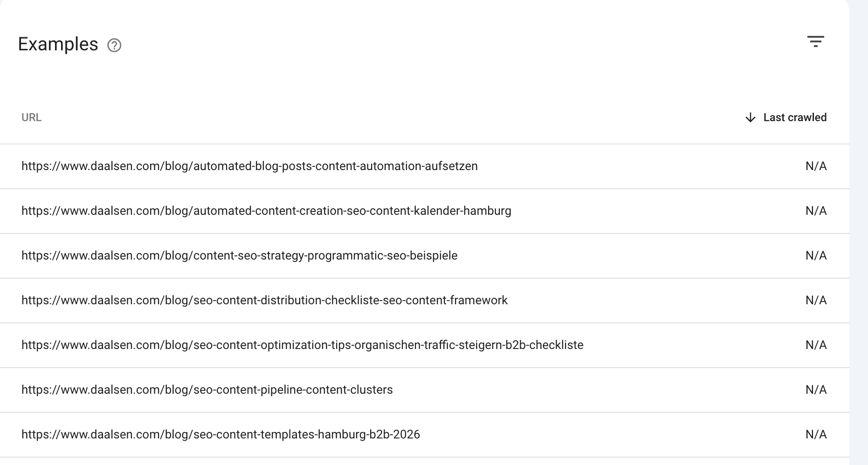The width and height of the screenshot is (868, 465).
Task: Open the seo-content-pipeline-content-clusters blog link
Action: [x=207, y=390]
